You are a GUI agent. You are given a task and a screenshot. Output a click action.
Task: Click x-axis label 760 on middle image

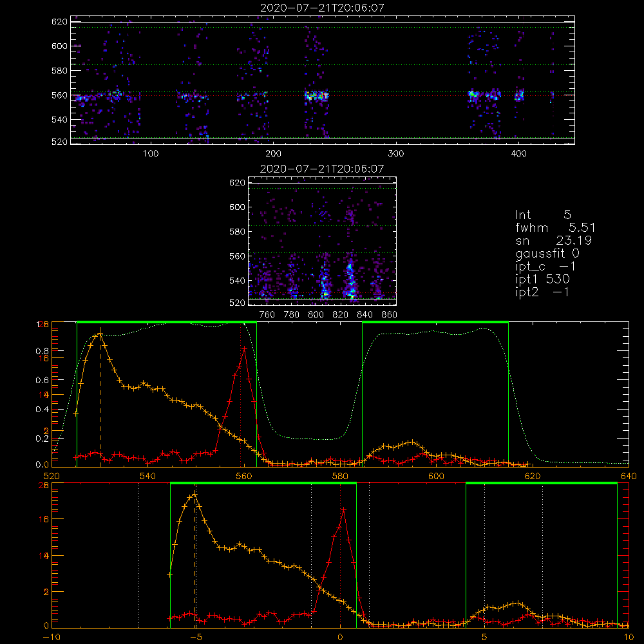267,315
